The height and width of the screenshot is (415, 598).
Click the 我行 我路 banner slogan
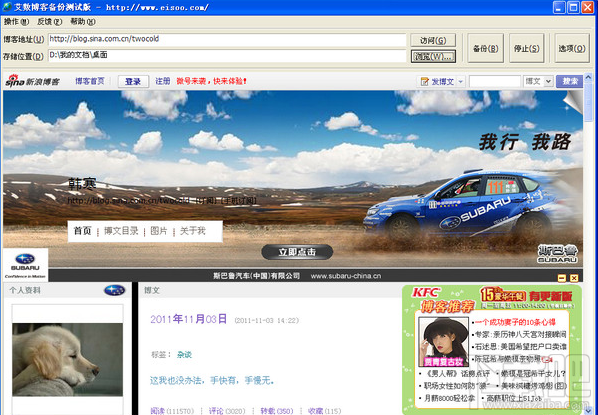(525, 142)
